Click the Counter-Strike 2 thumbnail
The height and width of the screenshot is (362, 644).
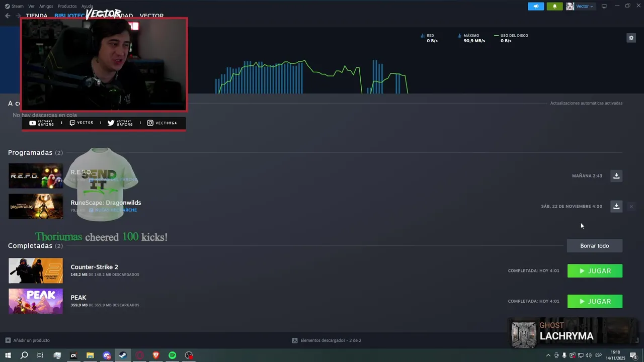[36, 270]
